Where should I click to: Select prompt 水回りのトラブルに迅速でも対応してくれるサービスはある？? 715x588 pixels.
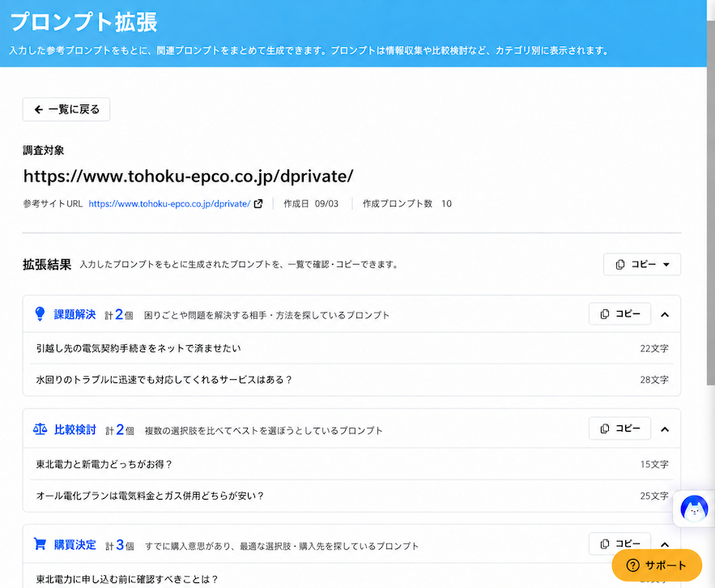pyautogui.click(x=351, y=380)
